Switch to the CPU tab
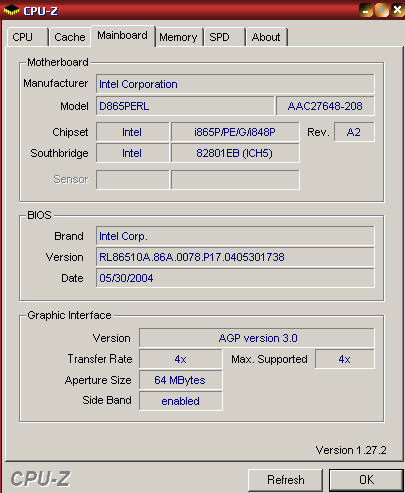Screen dimensions: 405x493 click(x=27, y=37)
